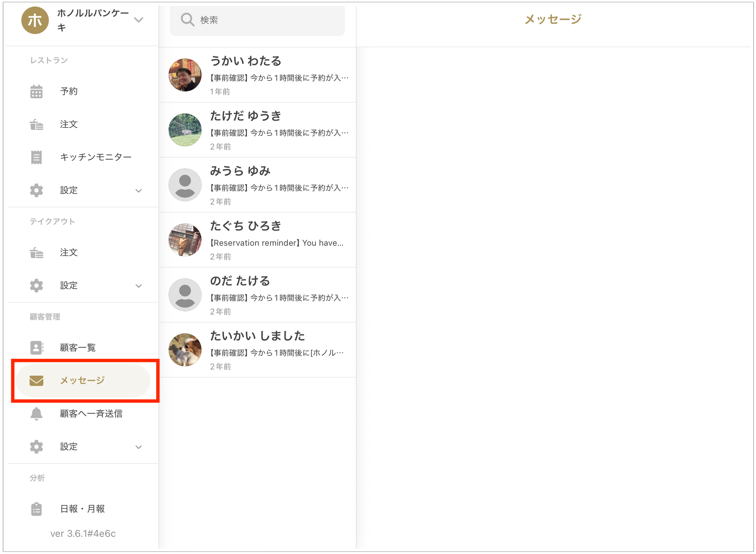Open うかい わたる's profile photo
Screen dimensions: 756x554
tap(185, 75)
